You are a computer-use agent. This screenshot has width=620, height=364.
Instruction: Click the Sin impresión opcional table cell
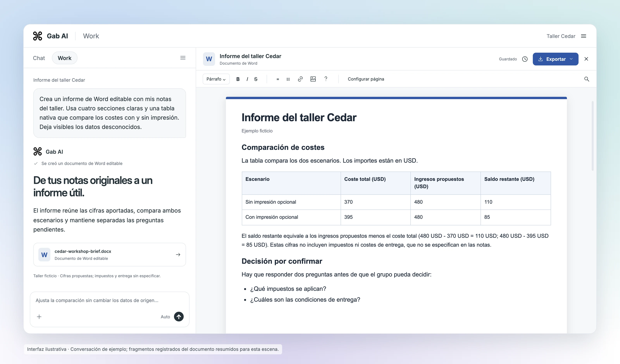coord(291,202)
